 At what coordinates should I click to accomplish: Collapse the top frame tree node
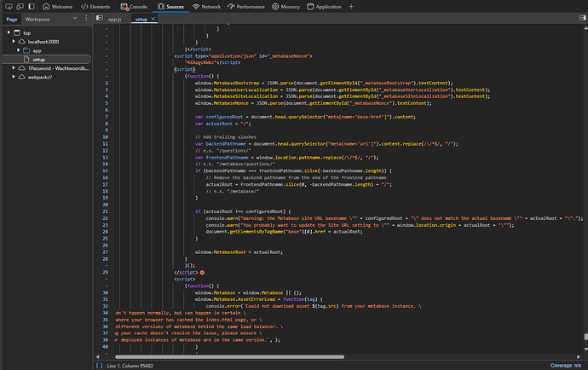pyautogui.click(x=9, y=32)
